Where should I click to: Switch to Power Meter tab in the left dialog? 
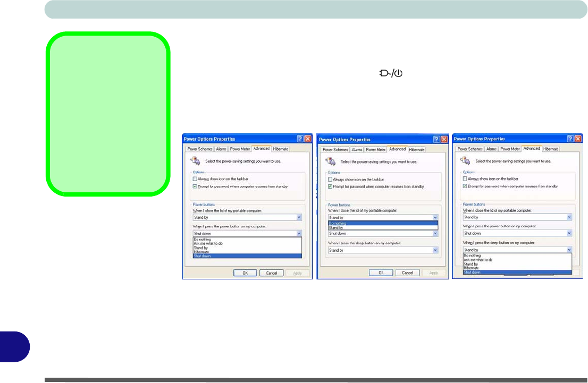(240, 149)
